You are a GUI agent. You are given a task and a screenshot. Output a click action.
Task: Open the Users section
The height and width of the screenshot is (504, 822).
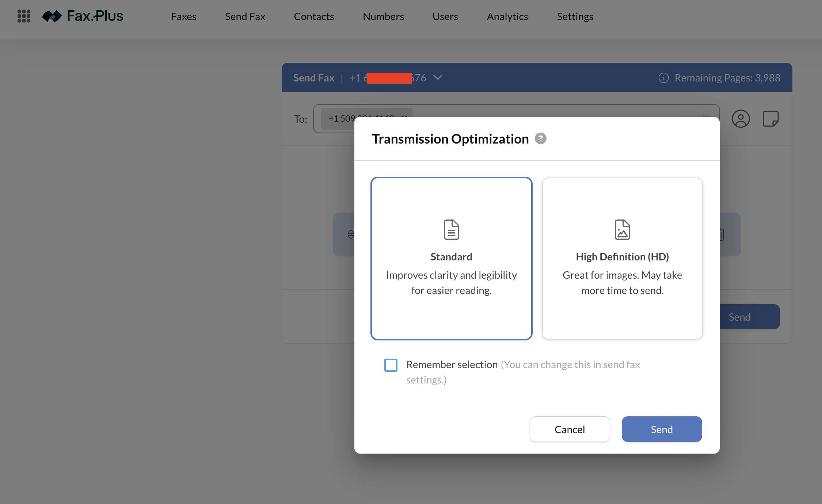tap(445, 16)
